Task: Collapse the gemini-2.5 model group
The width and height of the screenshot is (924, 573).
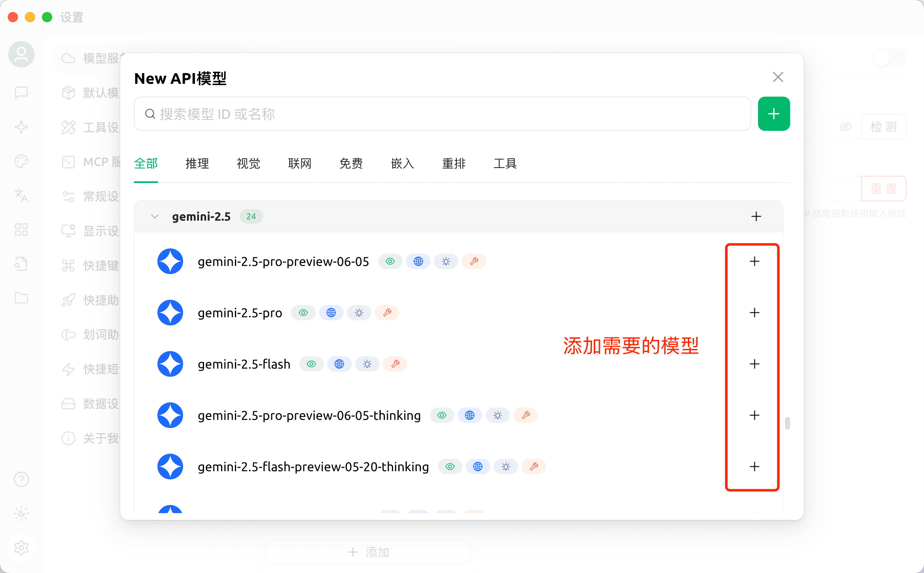Action: [155, 216]
